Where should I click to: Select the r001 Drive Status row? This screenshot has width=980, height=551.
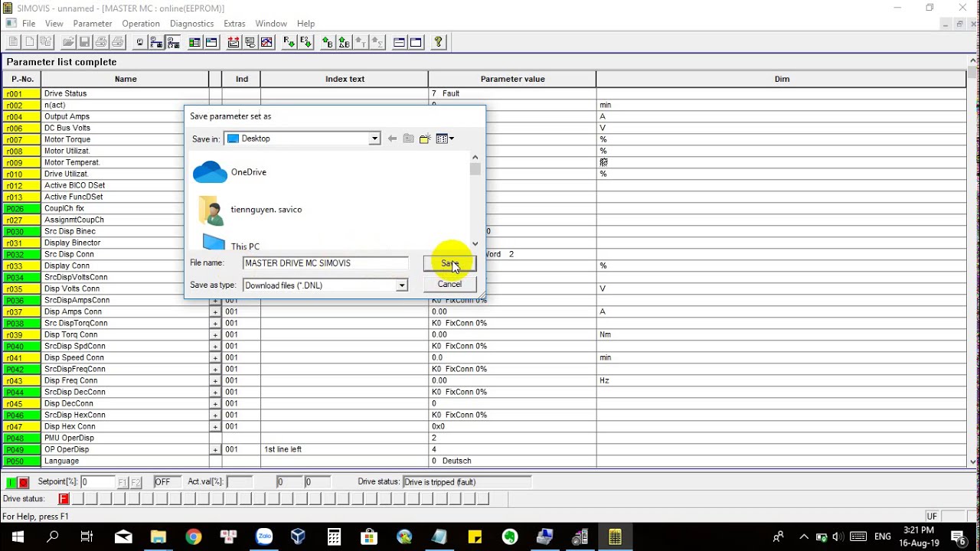[x=484, y=93]
